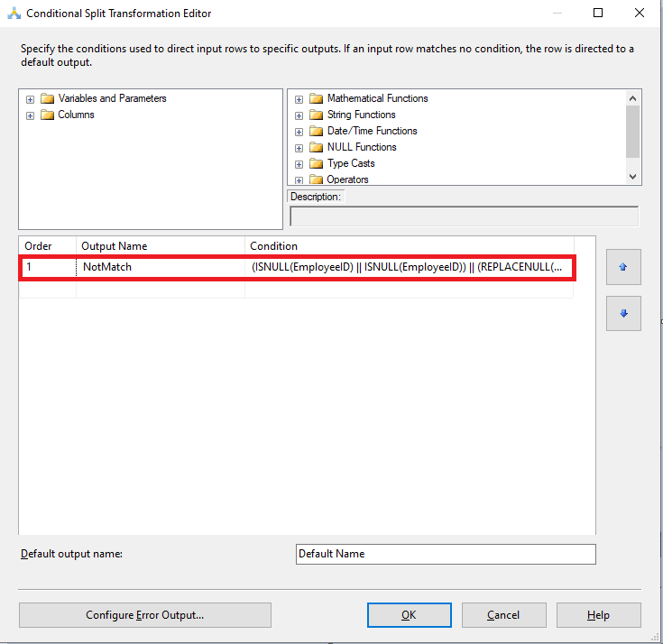This screenshot has width=663, height=644.
Task: Edit the NotMatch output name cell
Action: pyautogui.click(x=161, y=267)
